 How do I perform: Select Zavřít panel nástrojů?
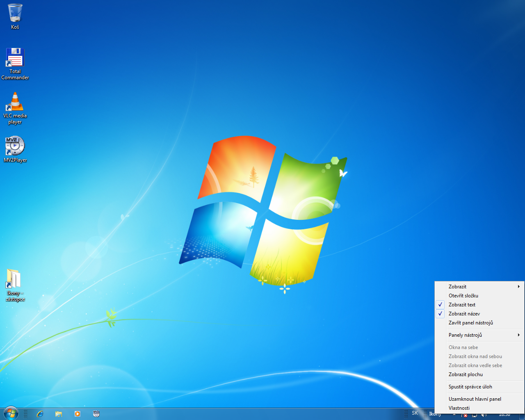click(470, 323)
